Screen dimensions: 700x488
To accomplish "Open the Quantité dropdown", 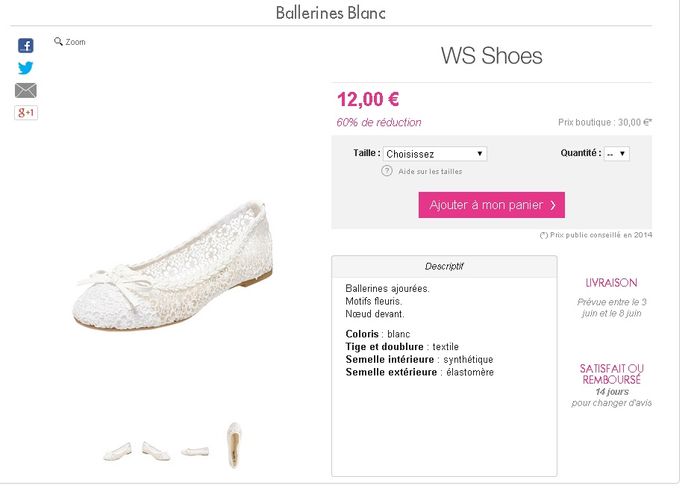I will pyautogui.click(x=616, y=154).
